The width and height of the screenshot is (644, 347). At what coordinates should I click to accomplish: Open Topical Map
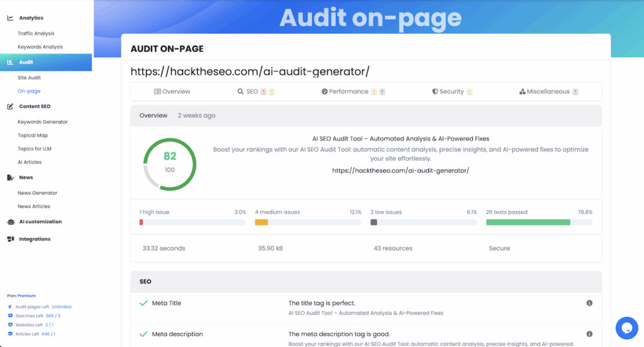(x=33, y=135)
